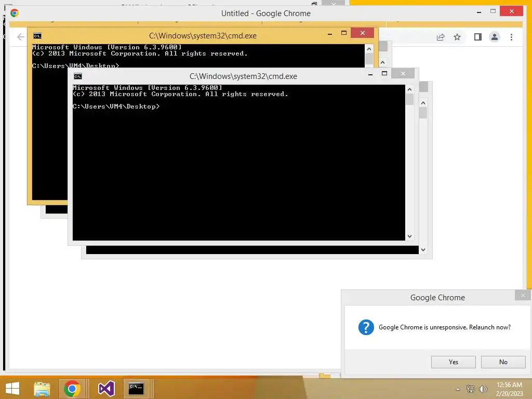Click the Chrome logo in the title bar
532x399 pixels.
14,13
